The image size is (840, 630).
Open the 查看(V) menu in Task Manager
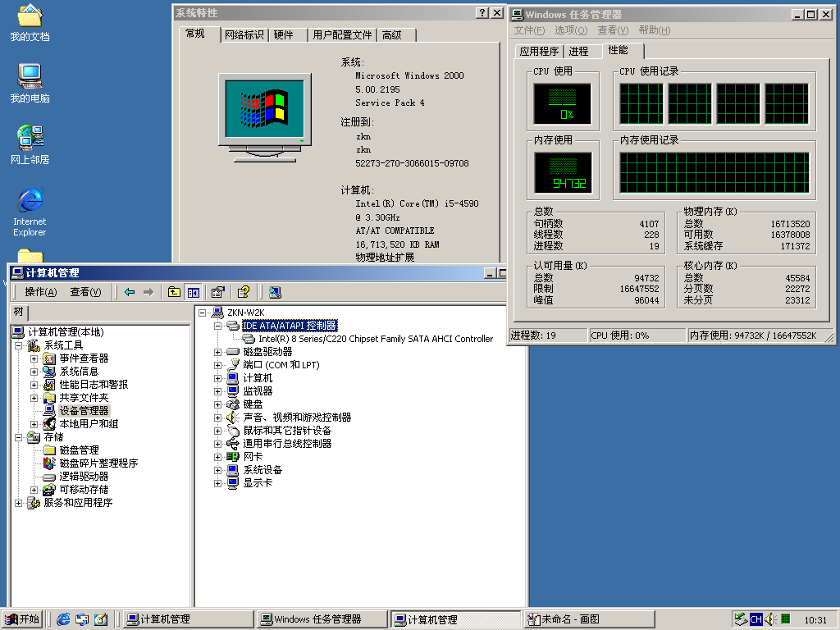(x=614, y=30)
